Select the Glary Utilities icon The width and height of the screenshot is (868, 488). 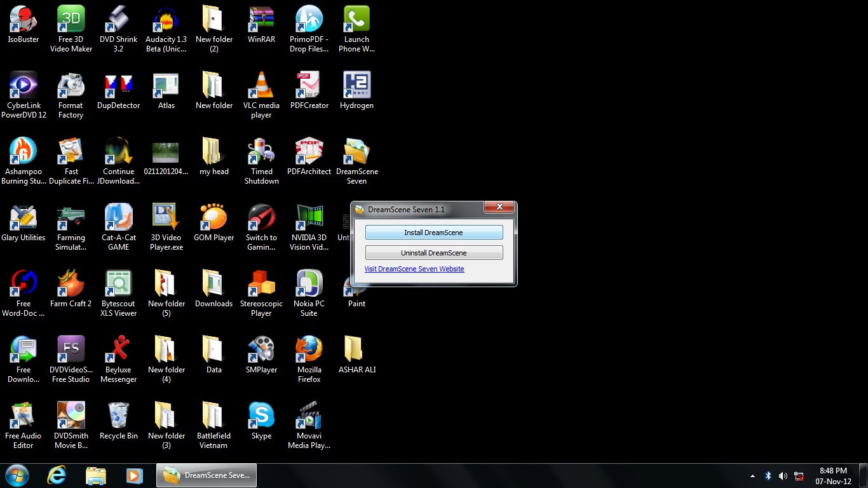coord(24,224)
